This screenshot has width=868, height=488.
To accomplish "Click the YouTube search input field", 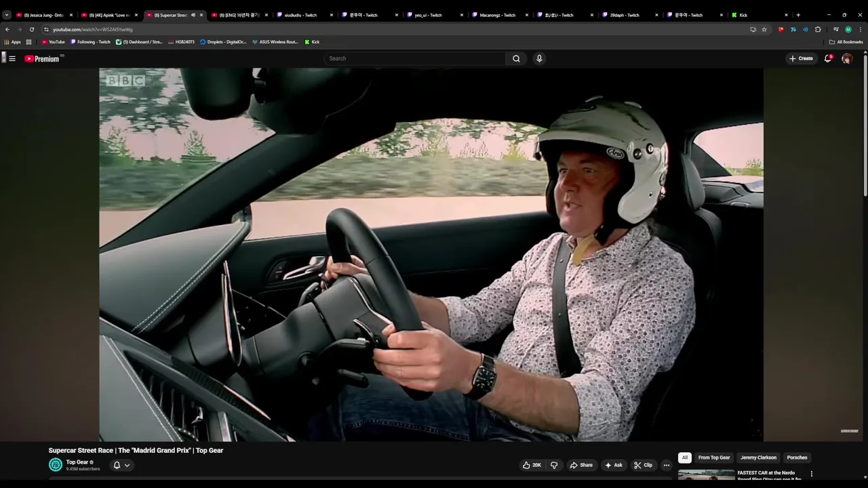I will tap(414, 58).
